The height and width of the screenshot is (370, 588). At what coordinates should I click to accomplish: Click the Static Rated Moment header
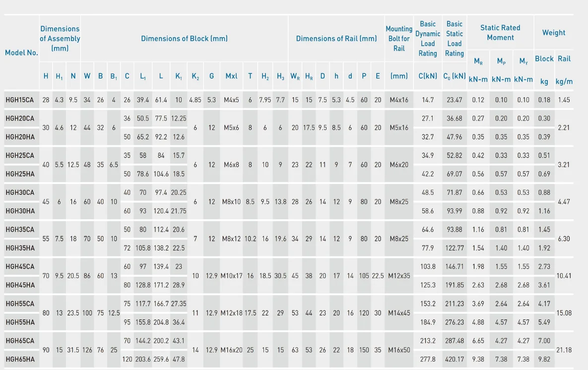[500, 33]
